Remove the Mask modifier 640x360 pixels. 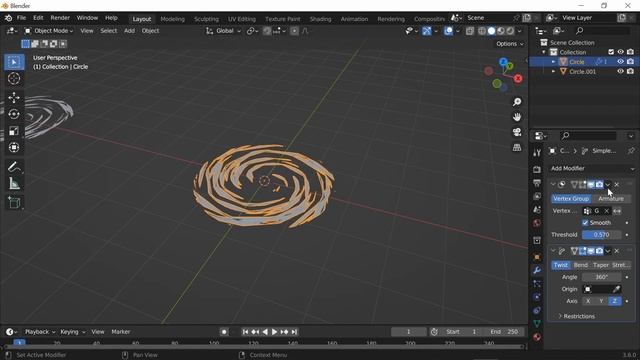[617, 184]
